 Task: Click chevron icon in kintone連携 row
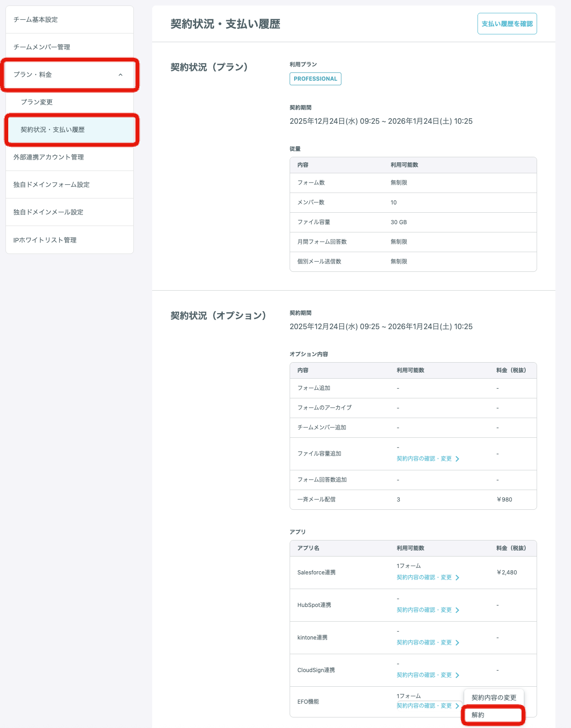457,643
